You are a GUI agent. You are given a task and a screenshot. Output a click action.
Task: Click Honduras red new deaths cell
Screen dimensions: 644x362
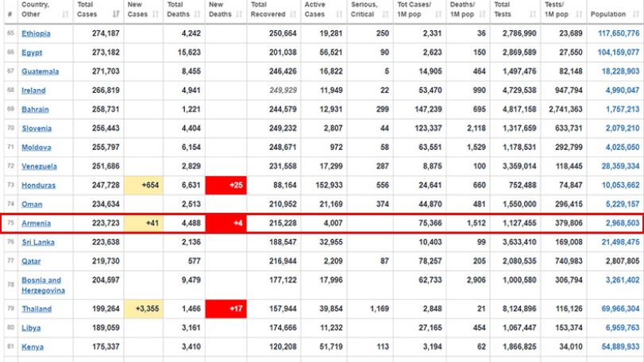226,185
